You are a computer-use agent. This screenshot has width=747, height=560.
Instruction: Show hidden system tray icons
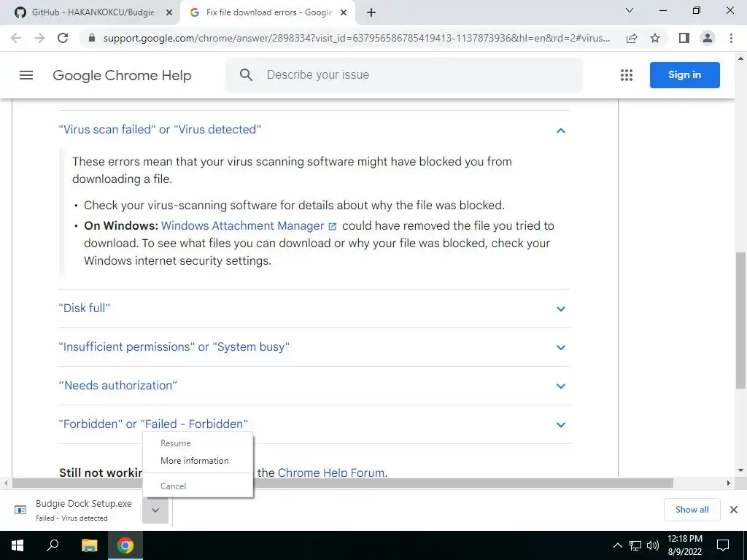(x=617, y=545)
